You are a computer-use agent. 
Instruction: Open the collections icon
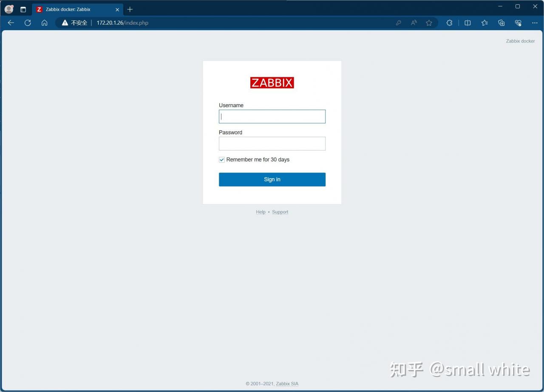501,23
